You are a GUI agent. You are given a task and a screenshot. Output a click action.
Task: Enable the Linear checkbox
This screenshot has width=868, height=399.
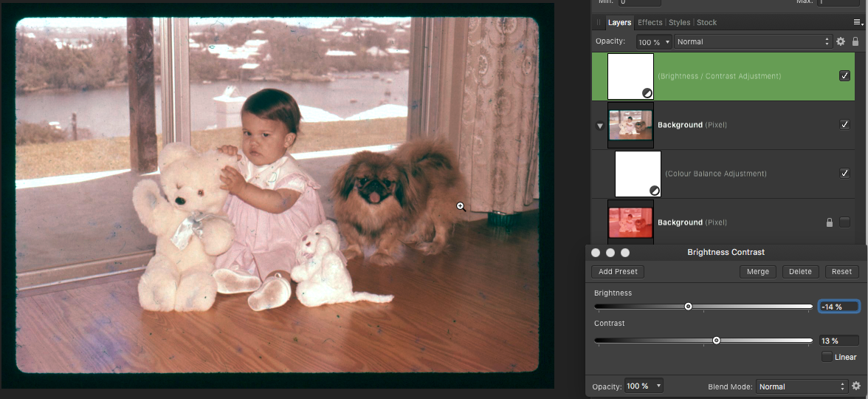coord(827,357)
